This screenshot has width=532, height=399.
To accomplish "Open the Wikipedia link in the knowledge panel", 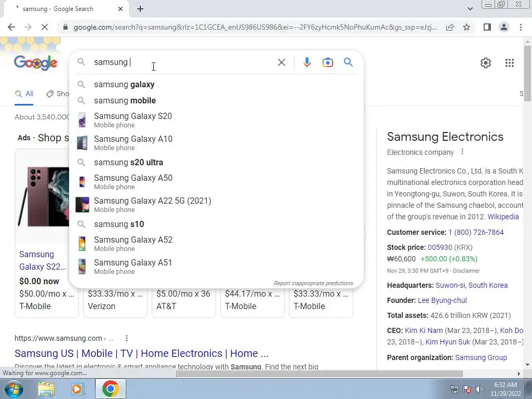I will coord(503,217).
